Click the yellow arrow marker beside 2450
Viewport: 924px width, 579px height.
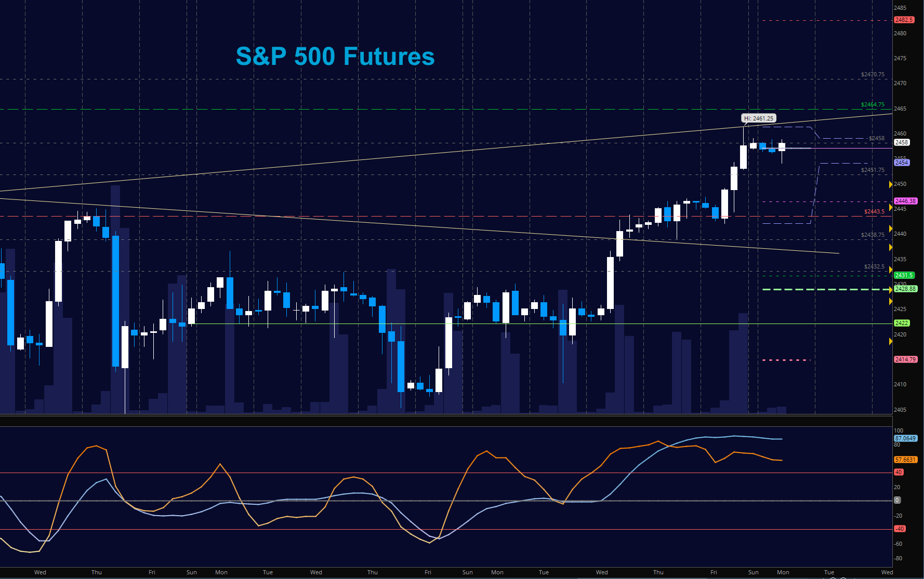(x=891, y=184)
